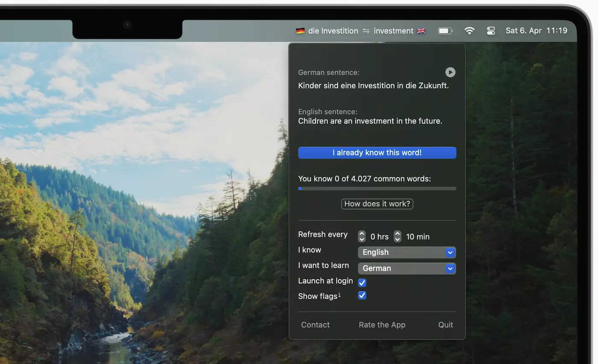Click the German flag in menu bar

click(300, 31)
